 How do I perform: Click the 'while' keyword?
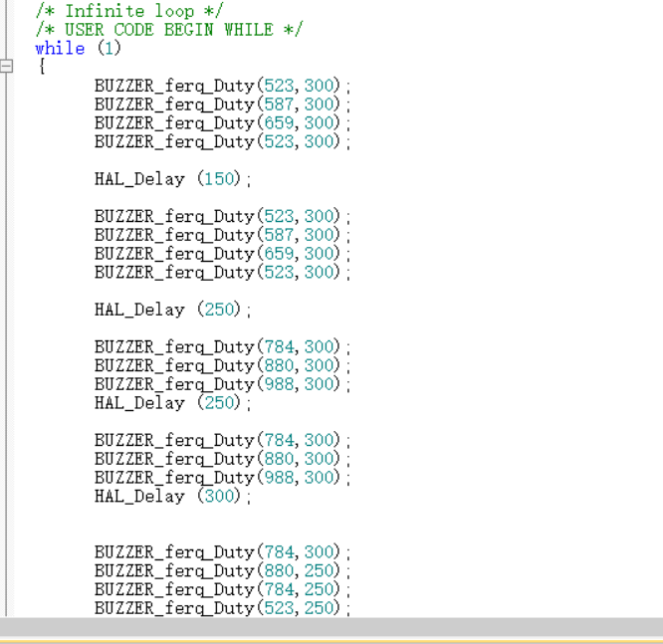pyautogui.click(x=59, y=49)
